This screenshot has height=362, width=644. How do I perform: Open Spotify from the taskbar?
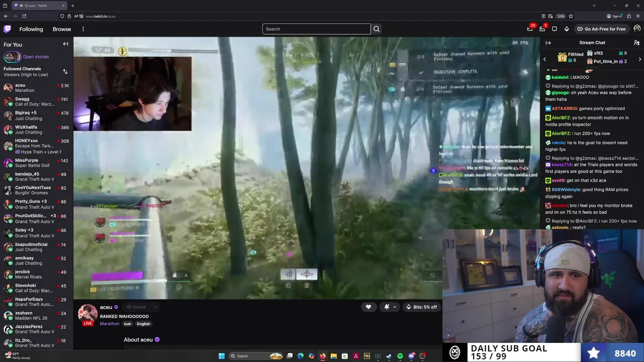pyautogui.click(x=400, y=356)
